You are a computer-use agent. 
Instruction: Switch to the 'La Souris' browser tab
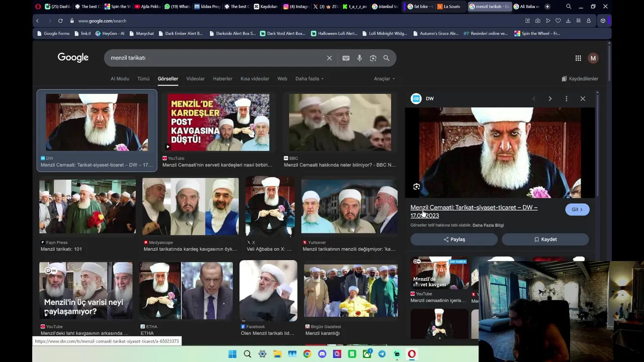click(449, 7)
